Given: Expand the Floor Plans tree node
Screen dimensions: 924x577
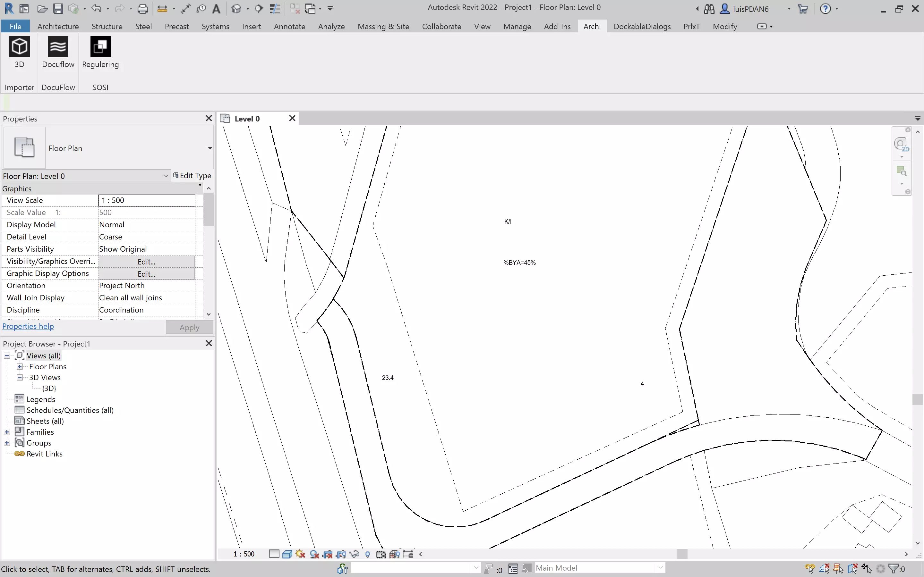Looking at the screenshot, I should tap(20, 366).
